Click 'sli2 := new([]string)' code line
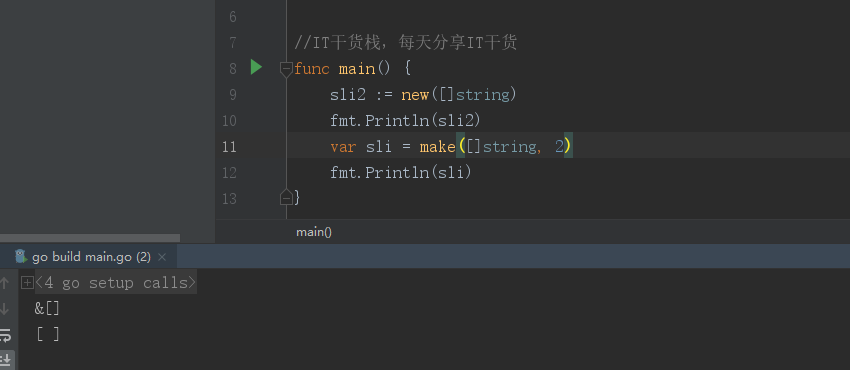The height and width of the screenshot is (370, 850). pos(423,95)
